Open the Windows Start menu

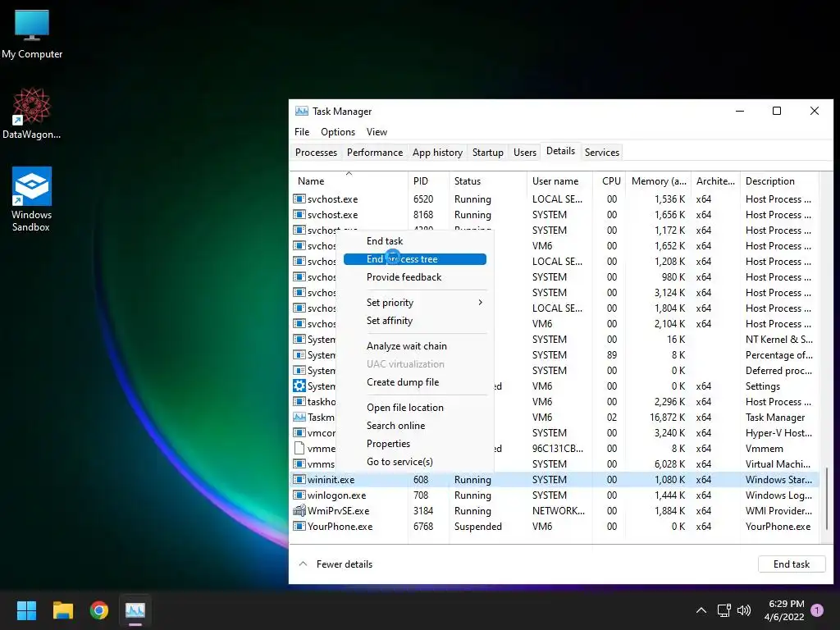coord(26,610)
